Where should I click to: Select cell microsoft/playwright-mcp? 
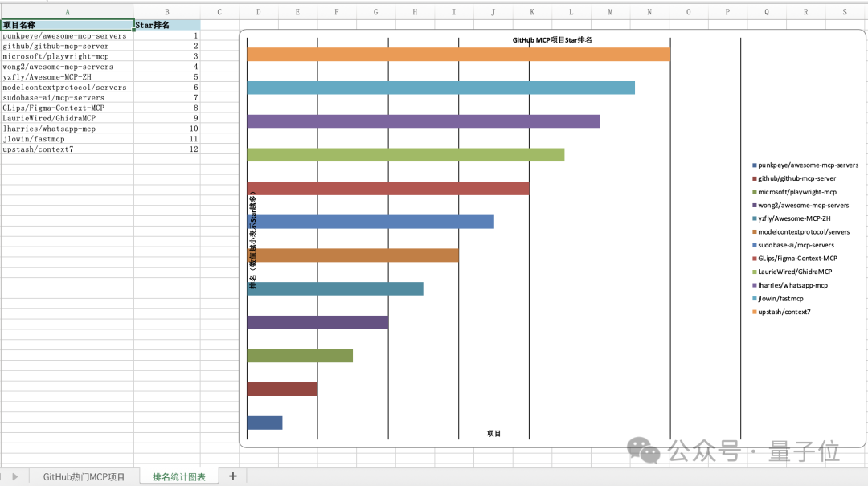(x=67, y=56)
